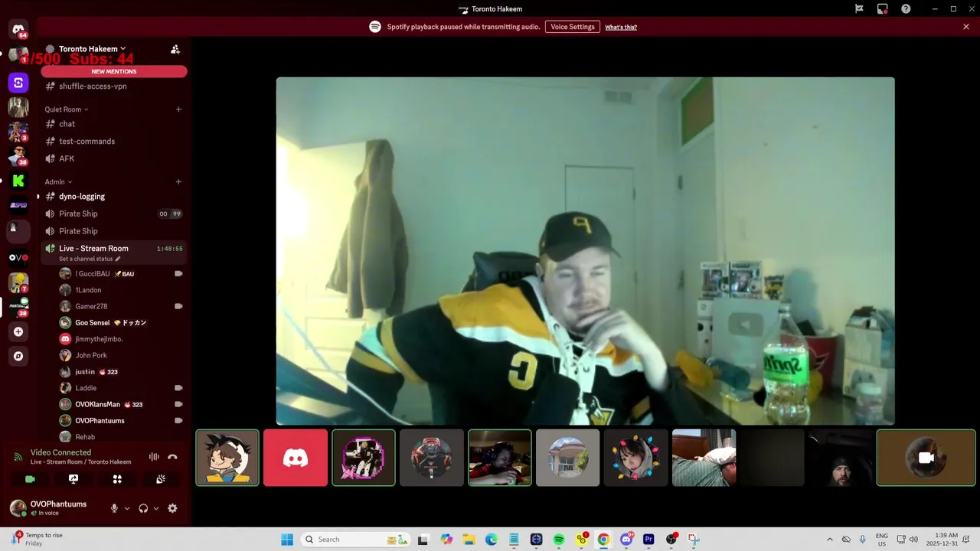Image resolution: width=980 pixels, height=551 pixels.
Task: Toggle the camera button at the end of the thumbnail strip
Action: pyautogui.click(x=926, y=458)
